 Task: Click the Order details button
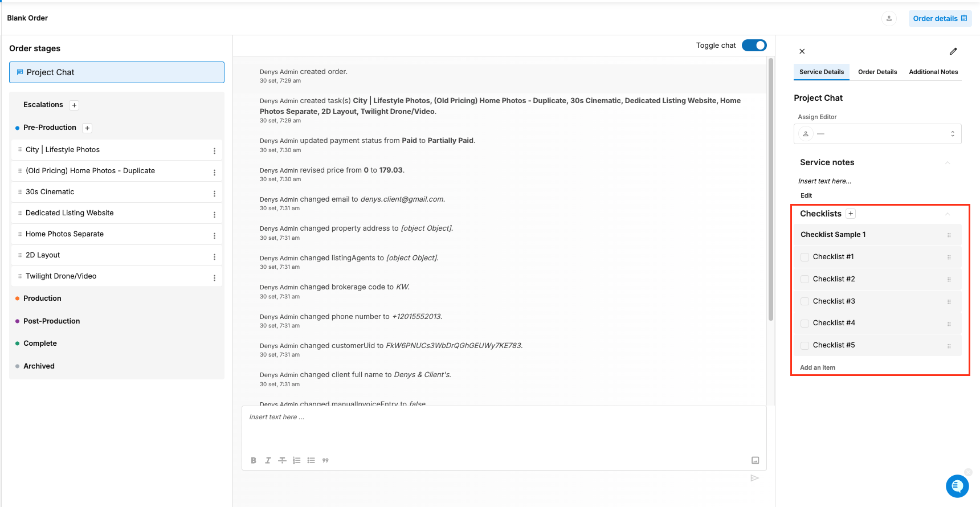tap(940, 18)
